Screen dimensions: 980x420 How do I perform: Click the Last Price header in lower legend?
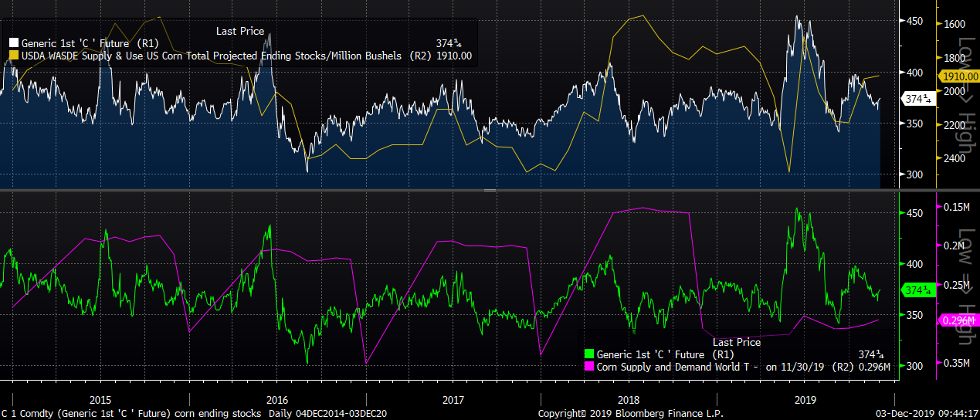(736, 342)
